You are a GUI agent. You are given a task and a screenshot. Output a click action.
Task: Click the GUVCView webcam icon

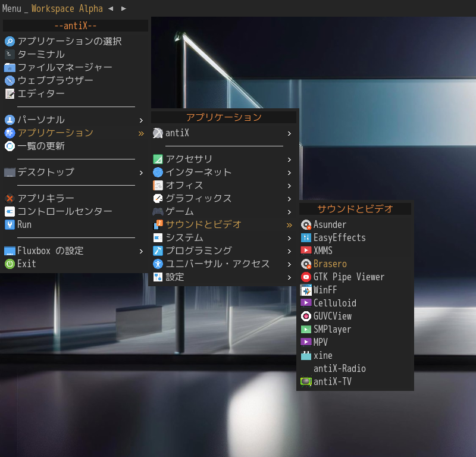(x=306, y=317)
